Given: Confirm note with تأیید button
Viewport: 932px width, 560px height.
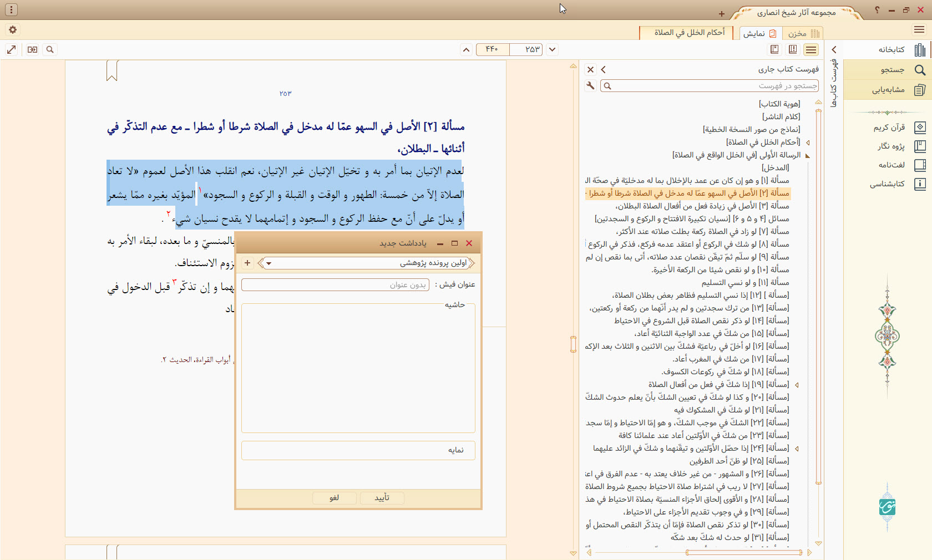Looking at the screenshot, I should coord(382,498).
